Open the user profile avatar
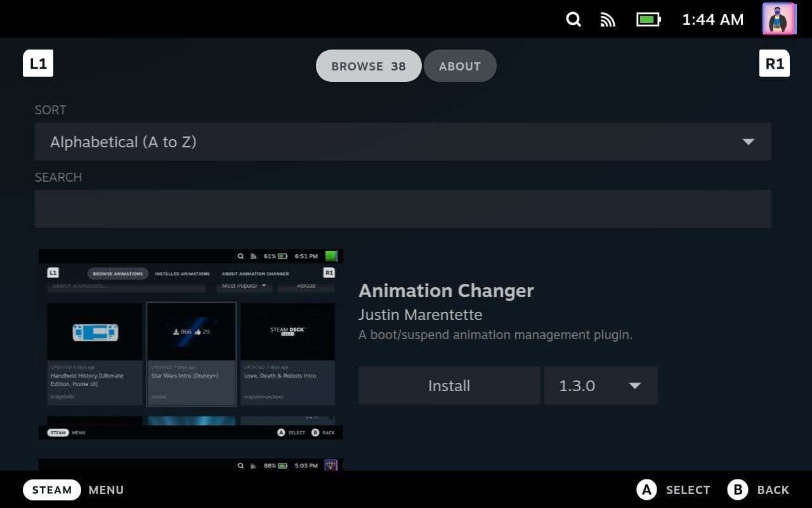Image resolution: width=812 pixels, height=508 pixels. (x=778, y=19)
